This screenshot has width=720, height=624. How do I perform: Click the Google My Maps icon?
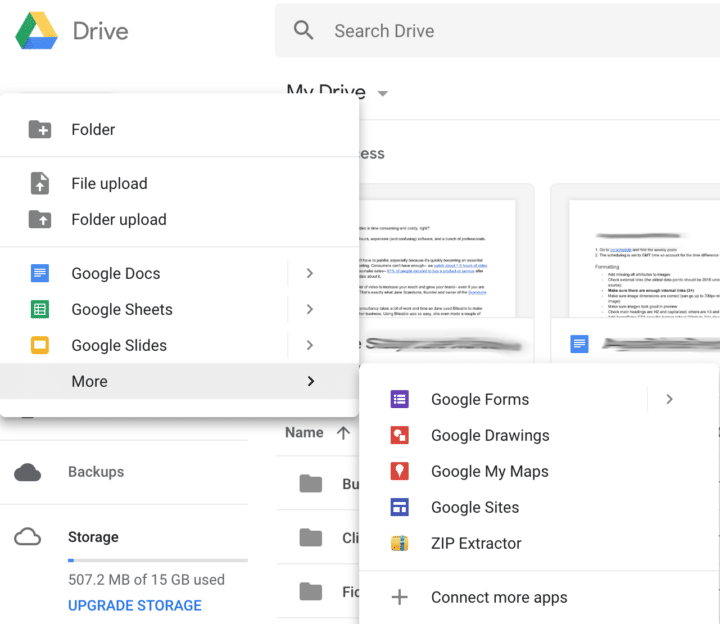pyautogui.click(x=399, y=471)
